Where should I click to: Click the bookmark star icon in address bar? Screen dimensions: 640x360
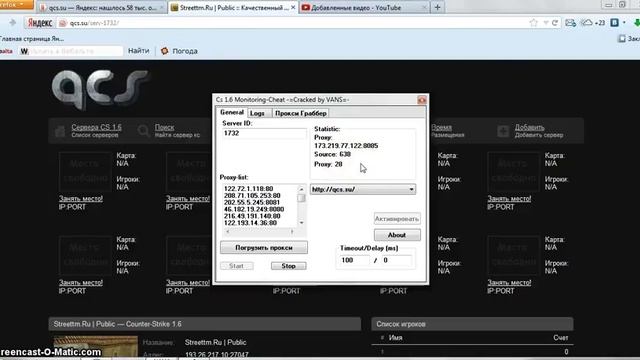(x=533, y=23)
